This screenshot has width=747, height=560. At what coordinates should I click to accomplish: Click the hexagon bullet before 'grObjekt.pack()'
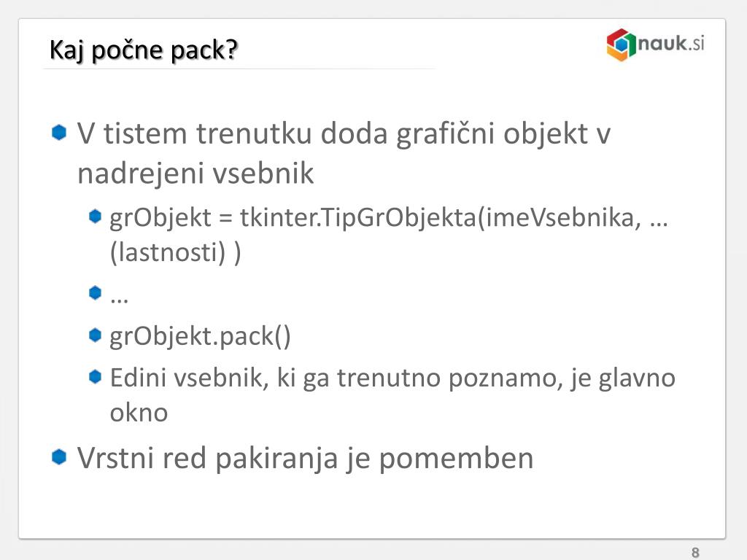click(x=96, y=335)
